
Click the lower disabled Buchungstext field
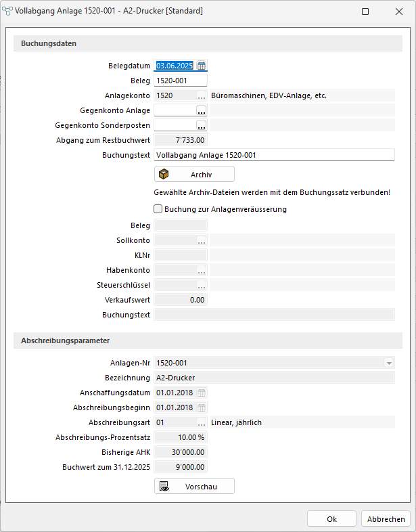(274, 315)
